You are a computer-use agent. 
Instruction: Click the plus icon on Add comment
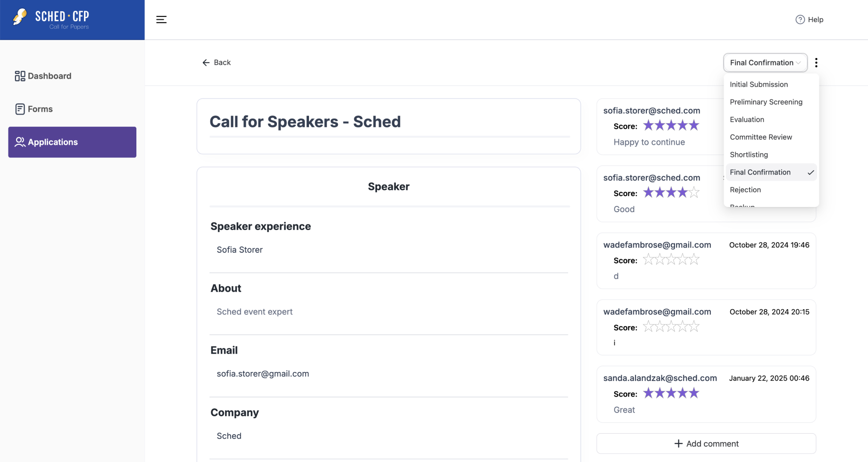678,444
